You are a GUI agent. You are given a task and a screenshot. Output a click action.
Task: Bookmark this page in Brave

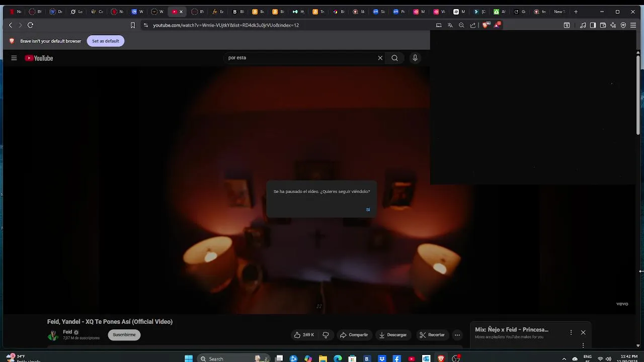(x=133, y=25)
